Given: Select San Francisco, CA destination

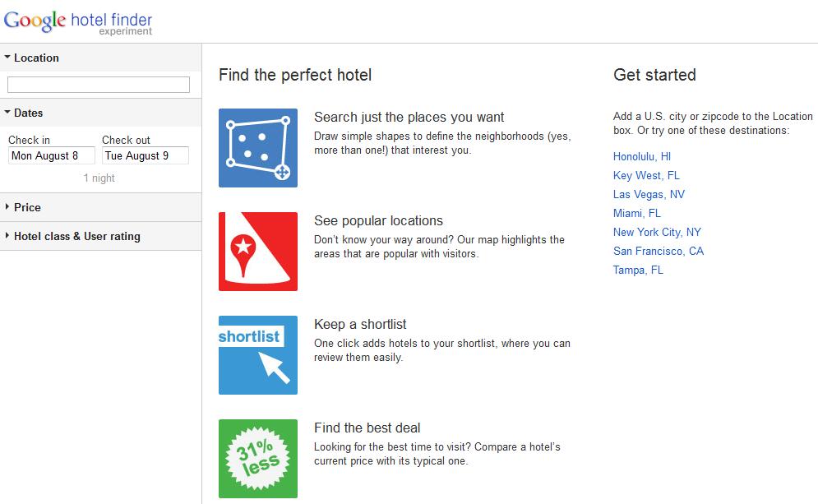Looking at the screenshot, I should (659, 251).
